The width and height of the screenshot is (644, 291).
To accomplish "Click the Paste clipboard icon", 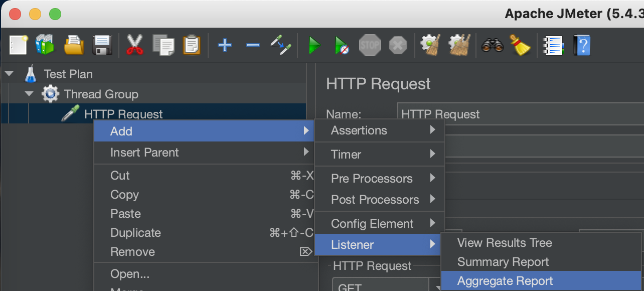I will (192, 45).
